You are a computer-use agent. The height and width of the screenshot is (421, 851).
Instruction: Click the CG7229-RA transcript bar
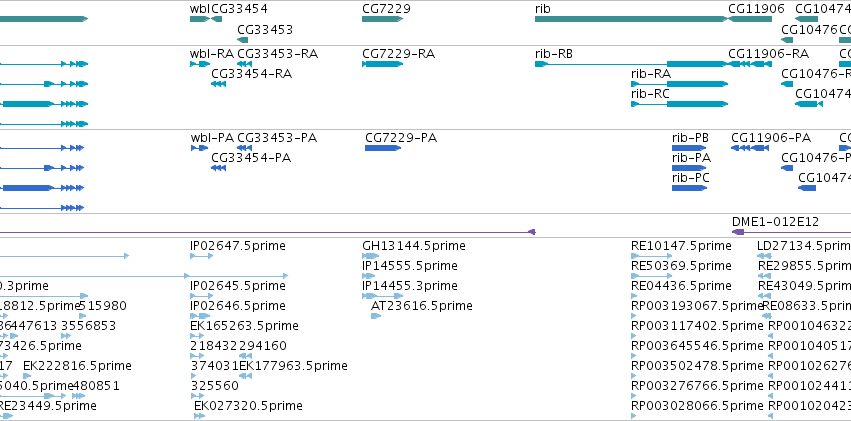coord(383,64)
